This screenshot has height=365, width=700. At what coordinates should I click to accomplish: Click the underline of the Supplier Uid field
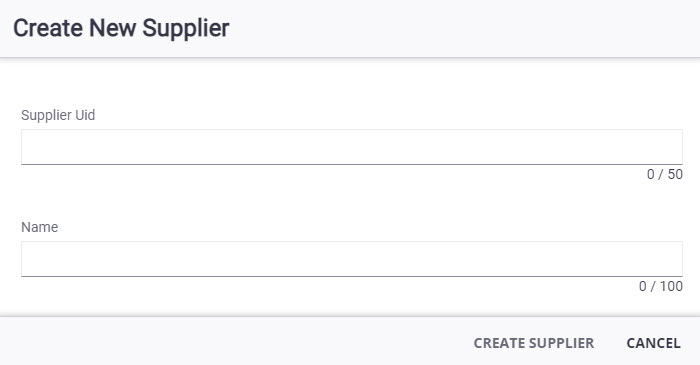click(352, 164)
